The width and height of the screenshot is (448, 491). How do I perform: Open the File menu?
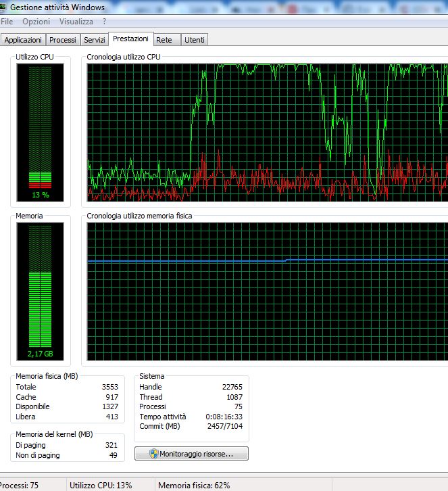click(7, 22)
